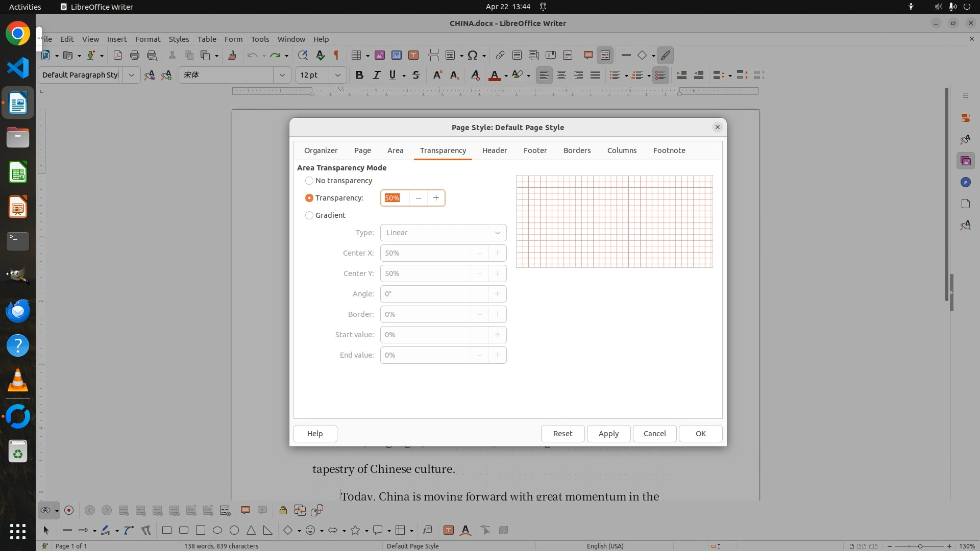980x551 pixels.
Task: Switch to the Borders tab
Action: [x=577, y=151]
